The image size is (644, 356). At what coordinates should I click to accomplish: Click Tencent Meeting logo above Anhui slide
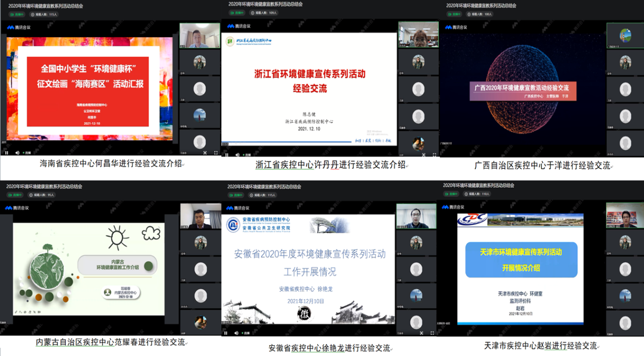239,208
